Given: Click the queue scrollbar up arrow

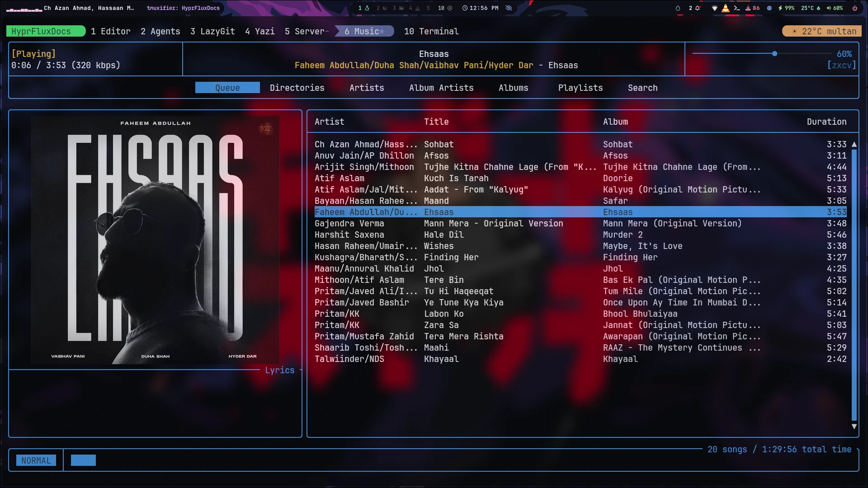Looking at the screenshot, I should click(x=854, y=144).
